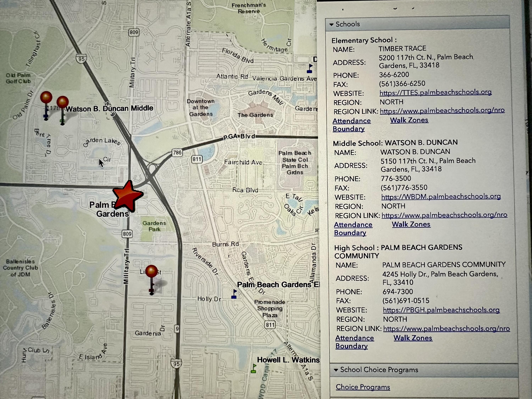Open the PBGH.palmbeachschools.org website link
The image size is (532, 399).
coord(441,310)
